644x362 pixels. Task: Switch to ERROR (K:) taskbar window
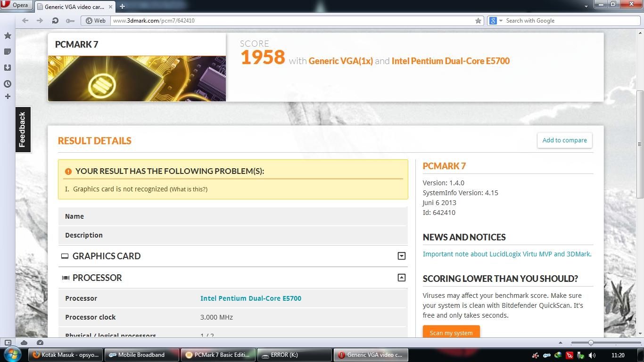click(295, 355)
